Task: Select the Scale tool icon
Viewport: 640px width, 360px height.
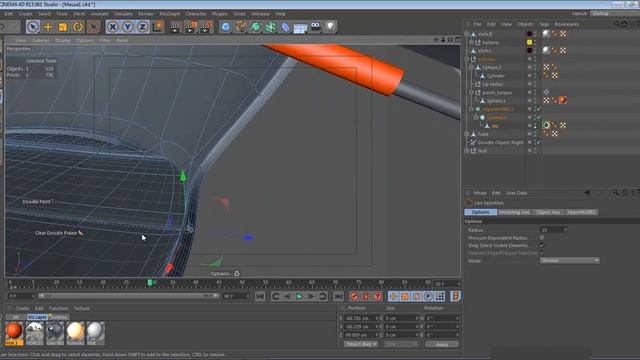Action: point(62,27)
